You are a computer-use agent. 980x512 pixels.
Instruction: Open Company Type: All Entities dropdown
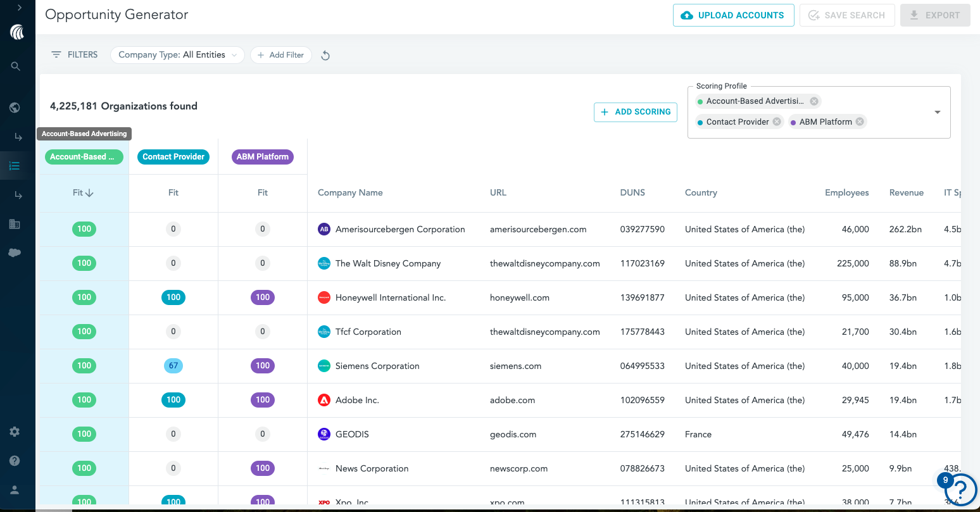tap(177, 55)
